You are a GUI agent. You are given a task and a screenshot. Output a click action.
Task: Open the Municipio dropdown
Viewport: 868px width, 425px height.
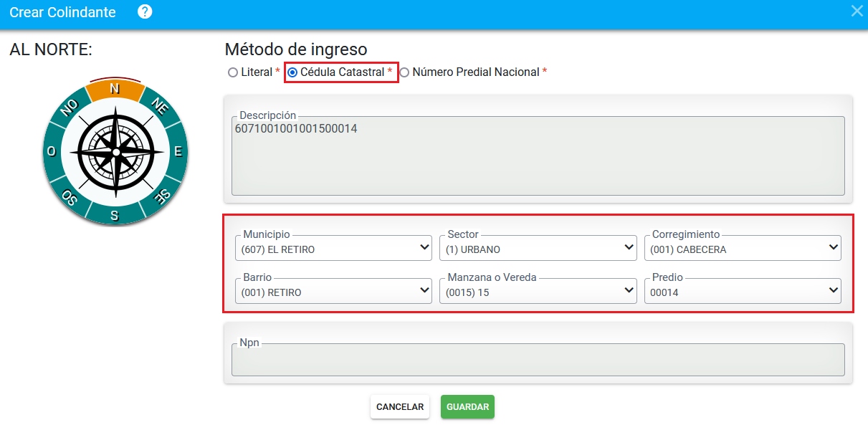[x=333, y=248]
